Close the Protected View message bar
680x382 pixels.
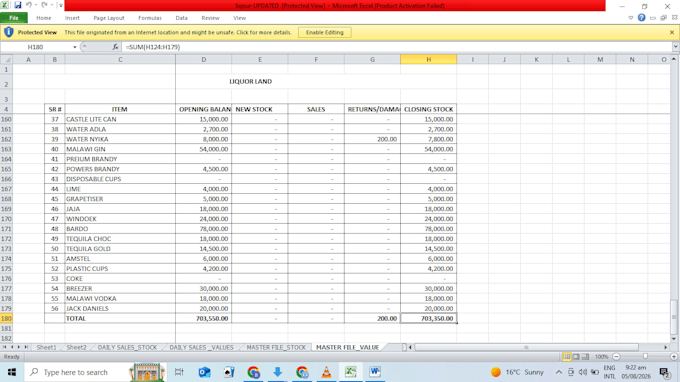pyautogui.click(x=672, y=33)
